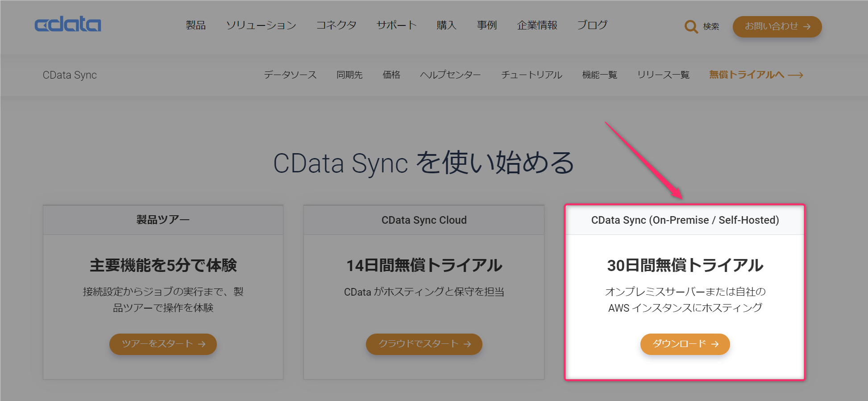Visit the ブログ link

click(592, 25)
